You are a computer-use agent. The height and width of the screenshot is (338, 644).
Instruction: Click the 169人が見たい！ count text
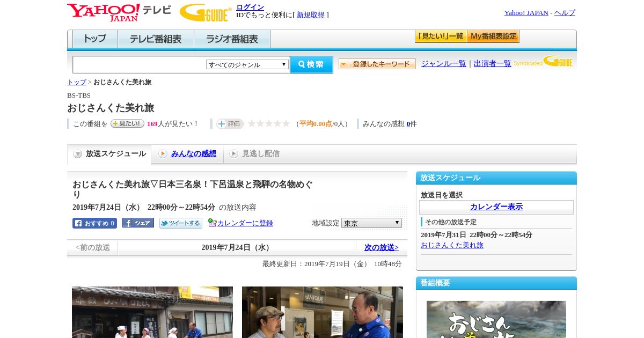click(x=172, y=124)
